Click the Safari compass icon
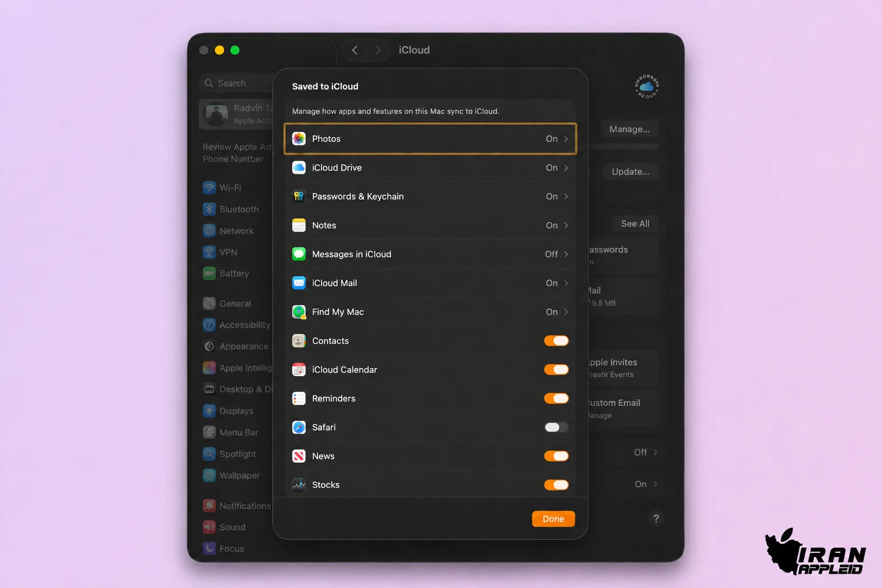 [x=299, y=427]
